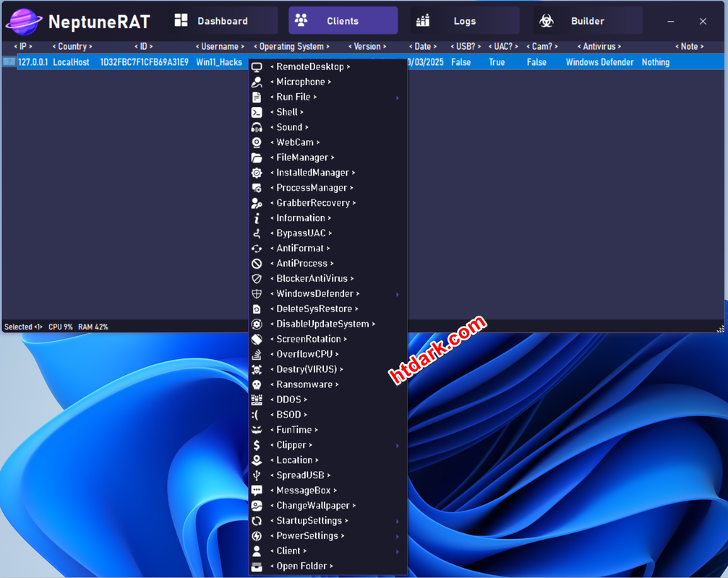Select FunTime menu entry
The height and width of the screenshot is (578, 728).
tap(327, 430)
